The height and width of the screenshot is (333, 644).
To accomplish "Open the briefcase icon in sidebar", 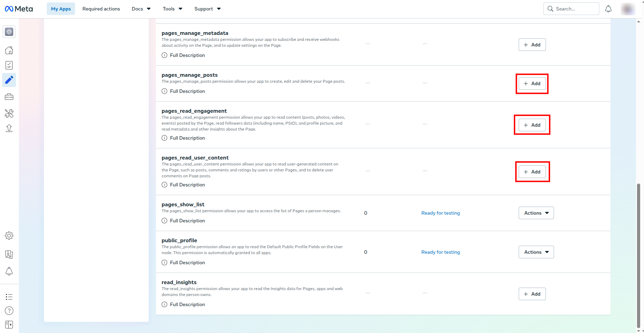I will (x=9, y=97).
